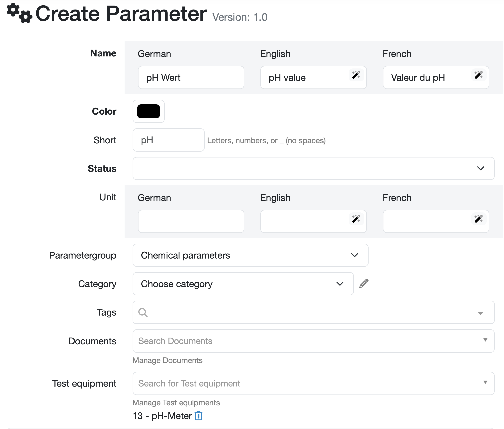Click pencil icon beside Category dropdown
The image size is (504, 429).
coord(364,283)
